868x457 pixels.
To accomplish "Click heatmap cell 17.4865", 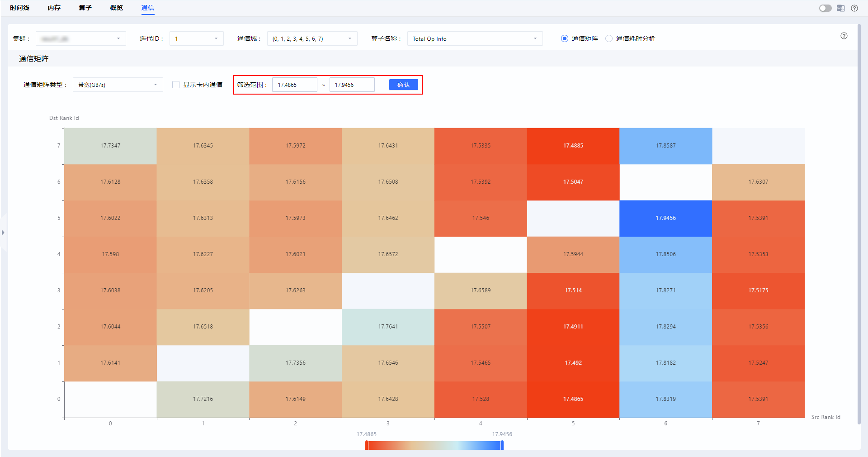I will (573, 399).
